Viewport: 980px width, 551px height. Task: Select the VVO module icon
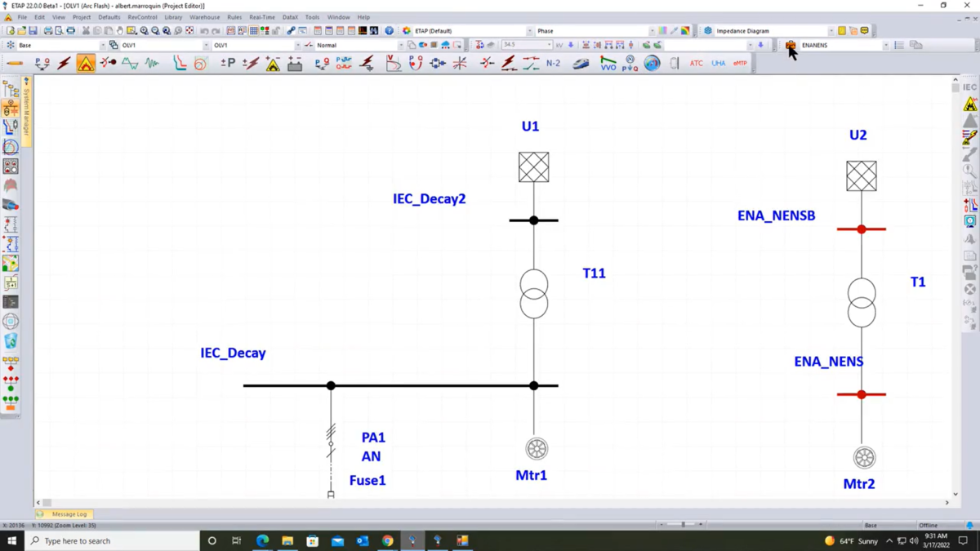pos(608,63)
